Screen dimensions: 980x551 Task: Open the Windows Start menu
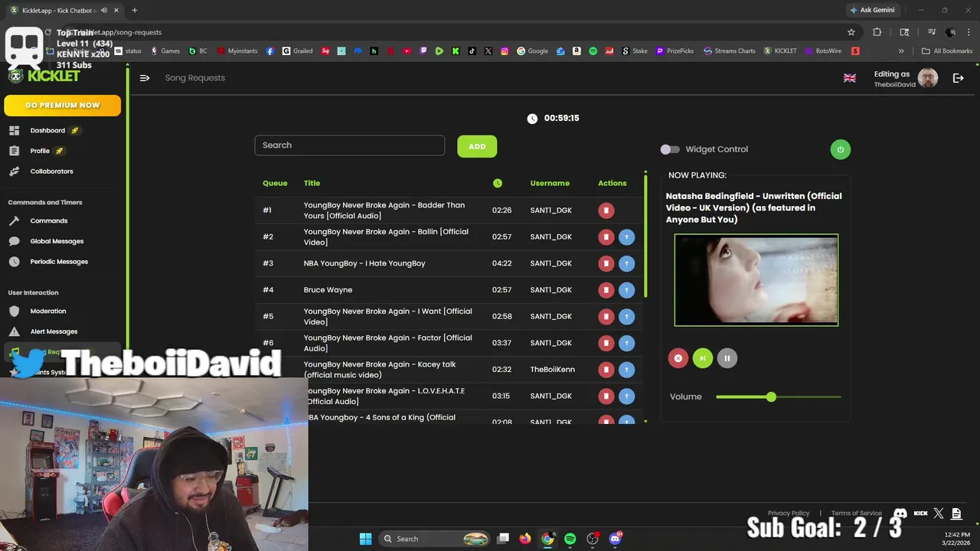365,539
